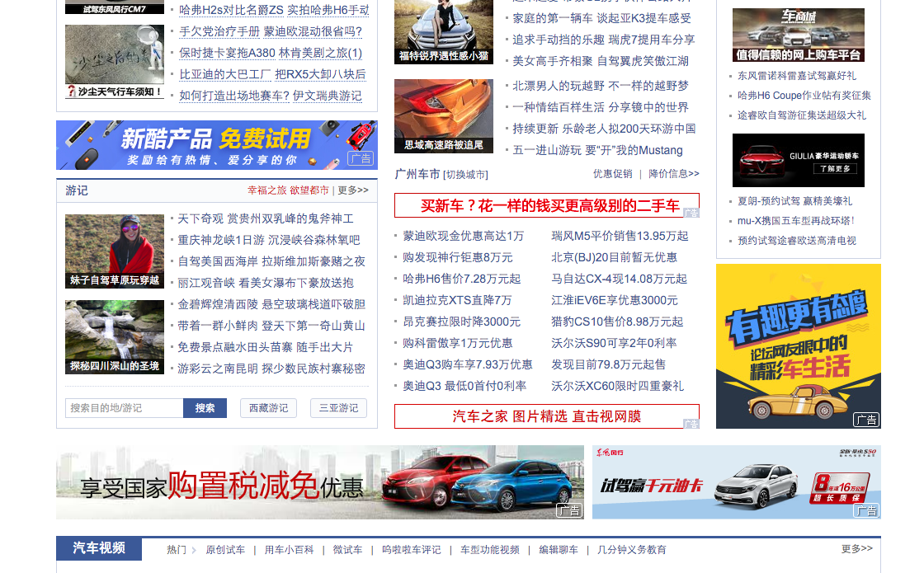
Task: Click the 新酷产品 免费试用 banner
Action: coord(216,145)
